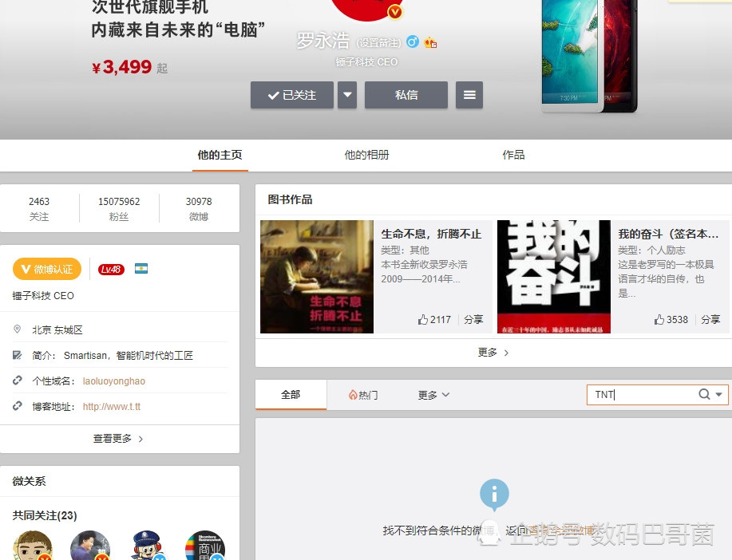Image resolution: width=732 pixels, height=560 pixels.
Task: Switch to 他的主页 tab
Action: [220, 155]
